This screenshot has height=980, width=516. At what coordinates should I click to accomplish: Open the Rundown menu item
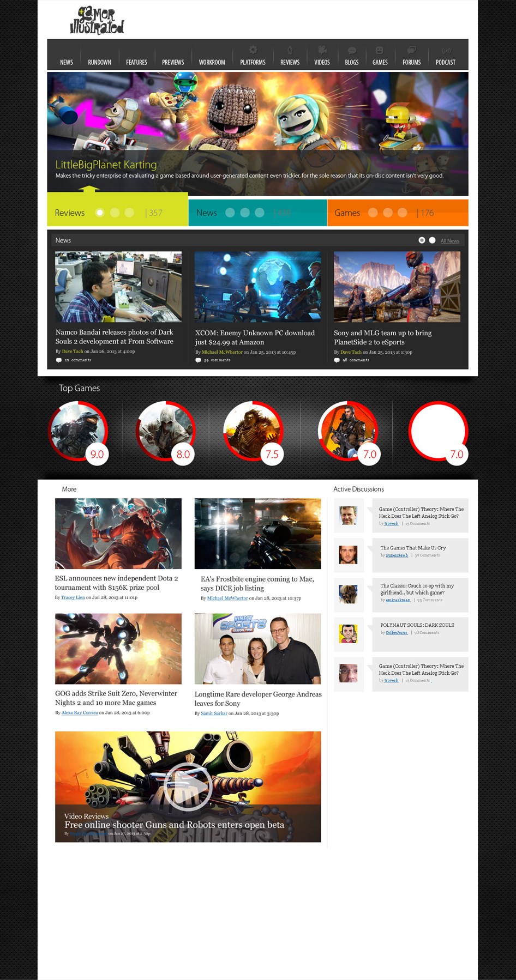pyautogui.click(x=99, y=62)
